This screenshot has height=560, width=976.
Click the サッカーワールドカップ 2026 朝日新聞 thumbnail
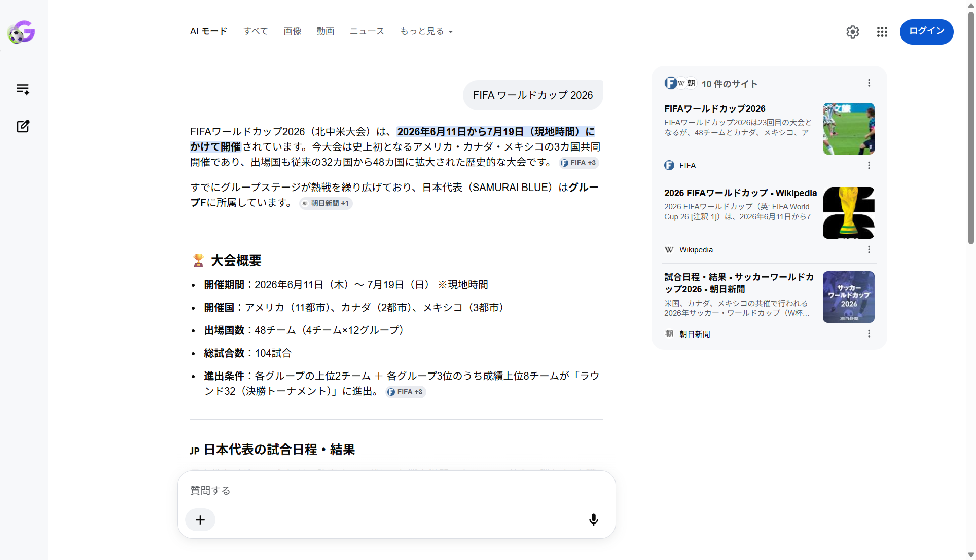[849, 297]
